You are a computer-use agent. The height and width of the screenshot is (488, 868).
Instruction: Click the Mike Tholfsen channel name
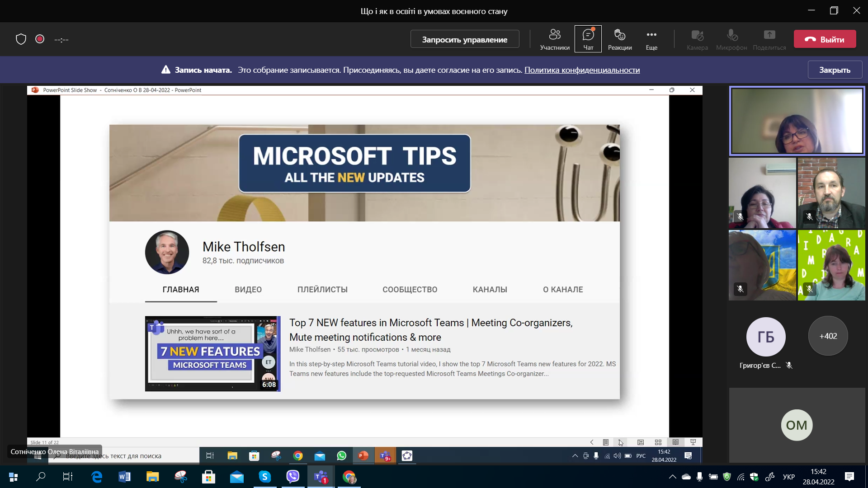pos(244,247)
